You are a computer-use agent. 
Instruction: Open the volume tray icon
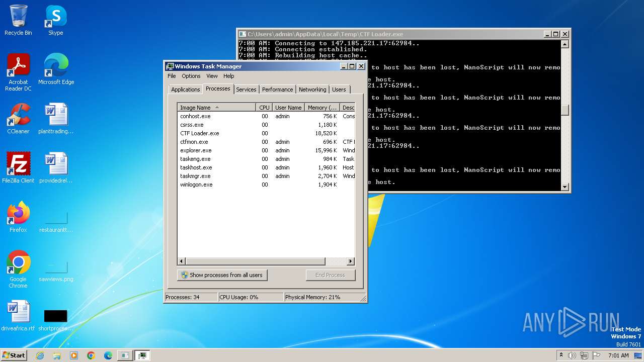tap(572, 355)
